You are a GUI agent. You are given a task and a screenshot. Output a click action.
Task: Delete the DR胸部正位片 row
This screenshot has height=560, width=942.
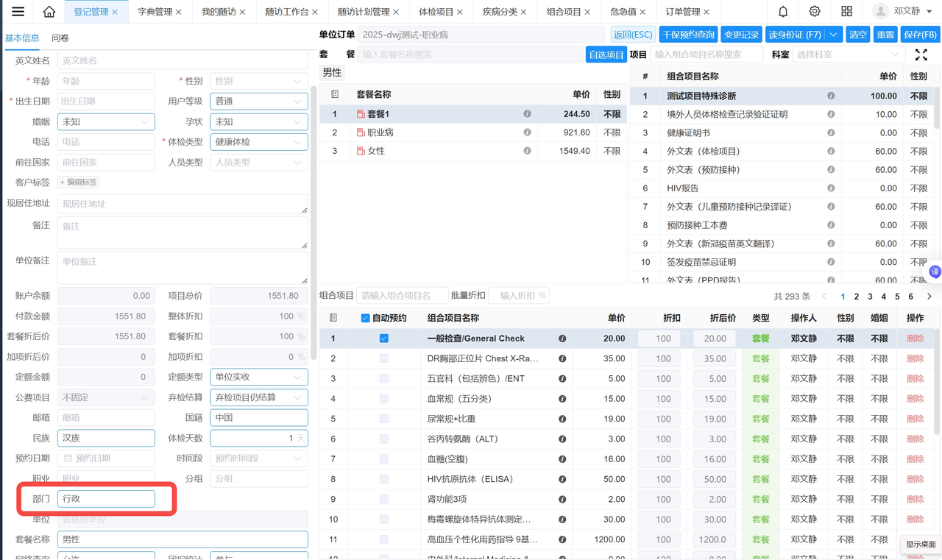coord(915,358)
